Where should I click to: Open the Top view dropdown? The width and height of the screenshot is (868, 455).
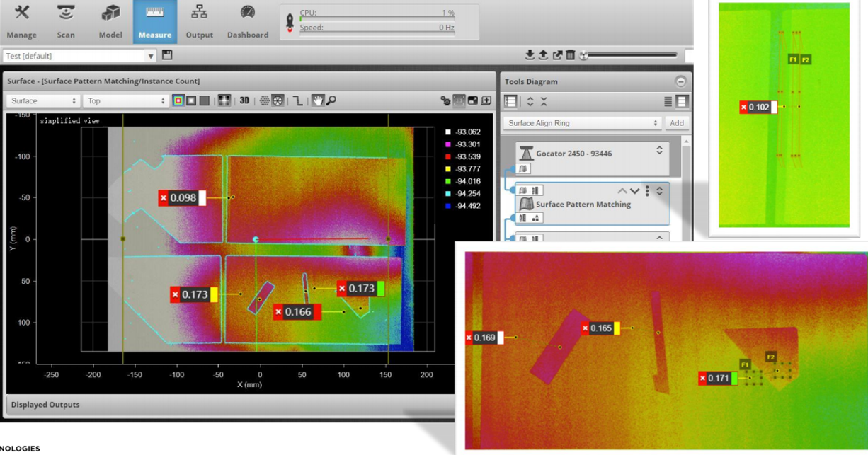(x=126, y=101)
